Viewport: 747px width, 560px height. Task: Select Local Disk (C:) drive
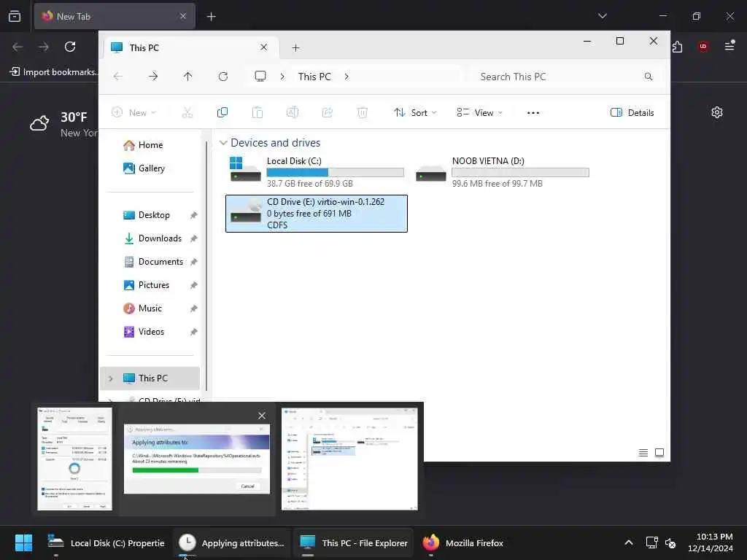click(317, 172)
